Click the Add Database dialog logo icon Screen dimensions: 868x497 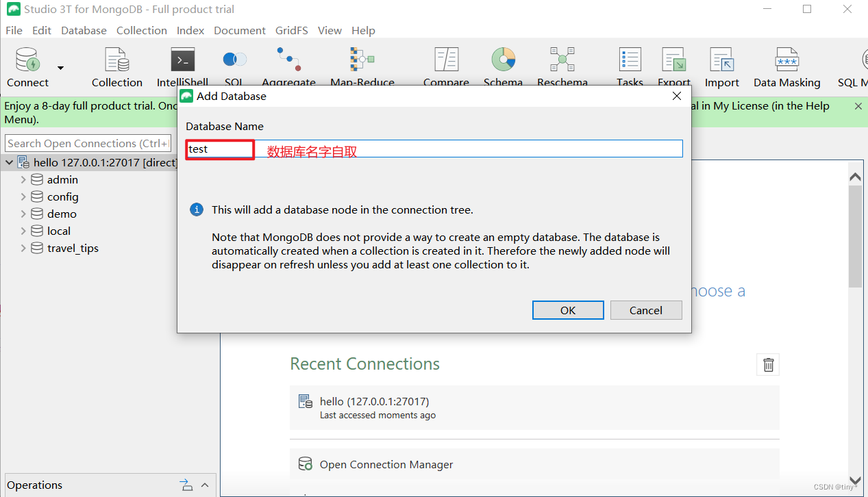(186, 96)
